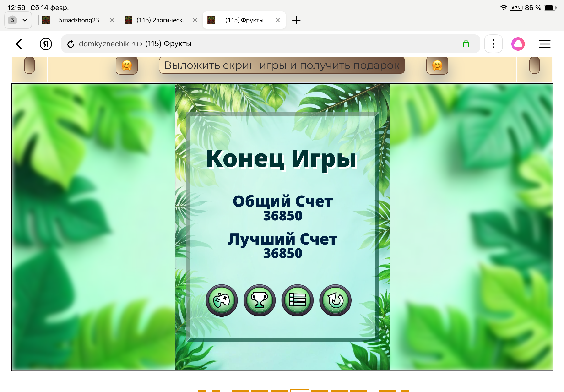Viewport: 564px width, 392px height.
Task: Close the (115) Фрукты tab
Action: [278, 20]
